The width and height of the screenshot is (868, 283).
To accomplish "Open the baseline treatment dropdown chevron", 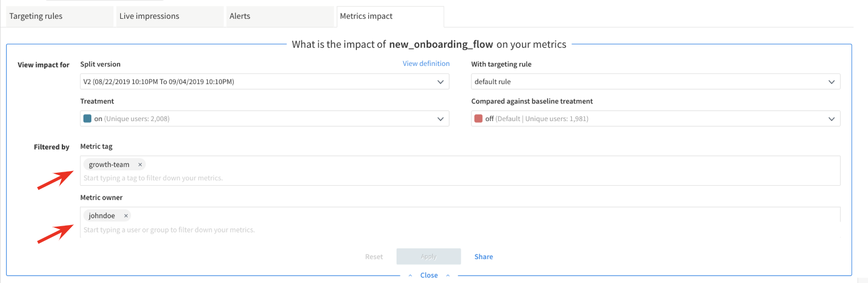I will pyautogui.click(x=832, y=119).
